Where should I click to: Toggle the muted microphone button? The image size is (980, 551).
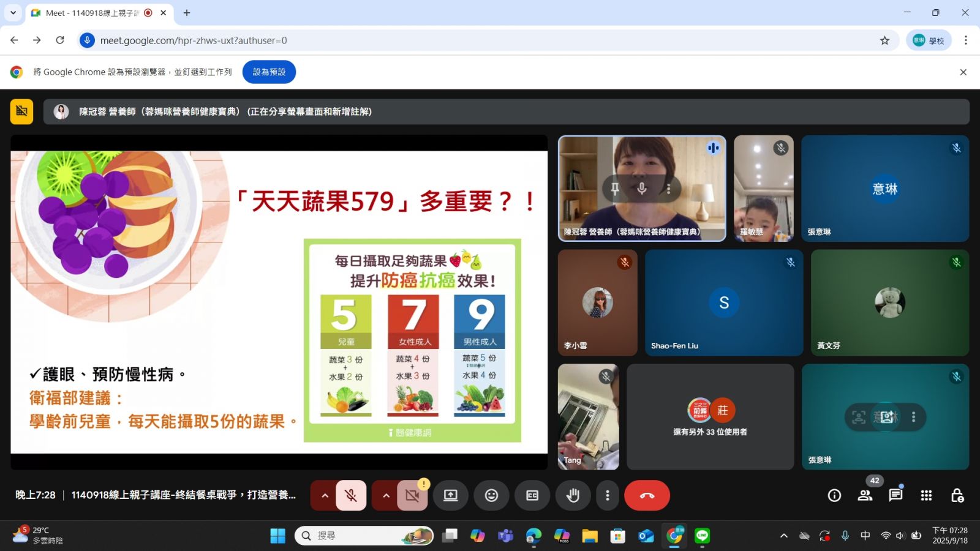pos(351,495)
